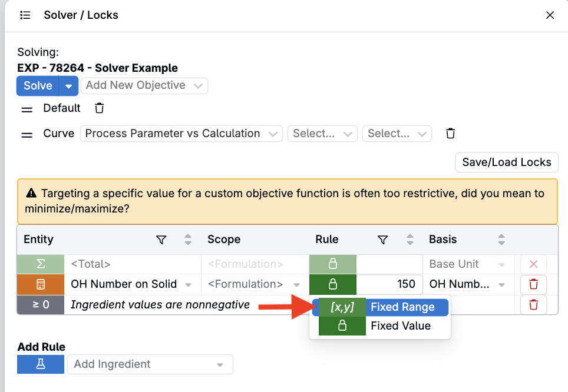Click the blue flask Add Rule icon
The height and width of the screenshot is (392, 568).
pos(41,364)
